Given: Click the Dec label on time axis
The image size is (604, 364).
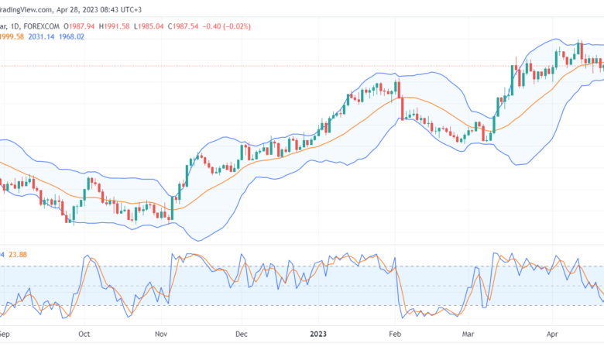Looking at the screenshot, I should click(242, 334).
